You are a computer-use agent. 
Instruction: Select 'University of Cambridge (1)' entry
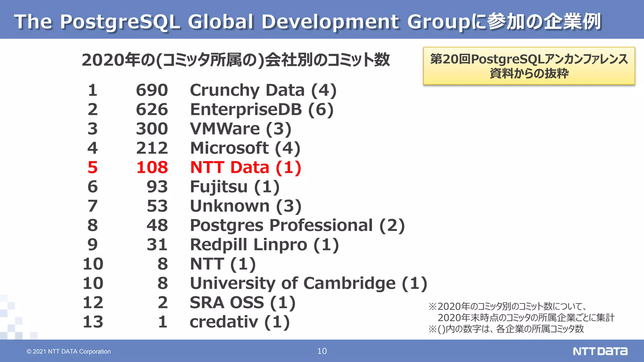pos(308,283)
